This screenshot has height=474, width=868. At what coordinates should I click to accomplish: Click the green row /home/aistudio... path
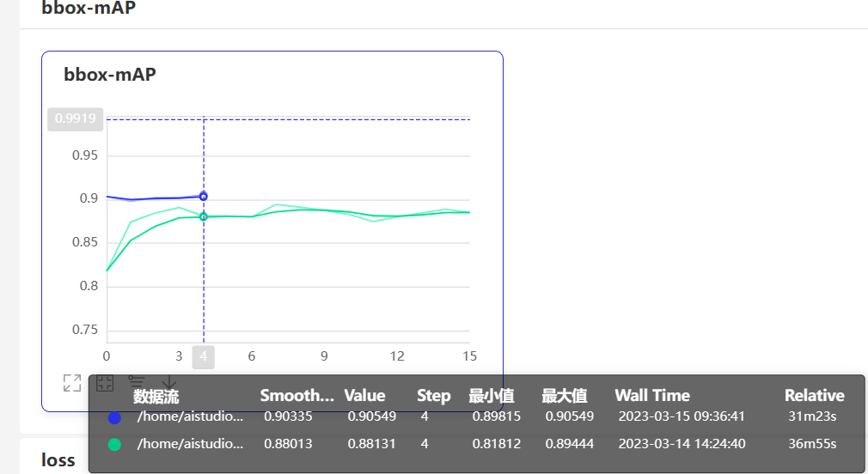pyautogui.click(x=191, y=444)
